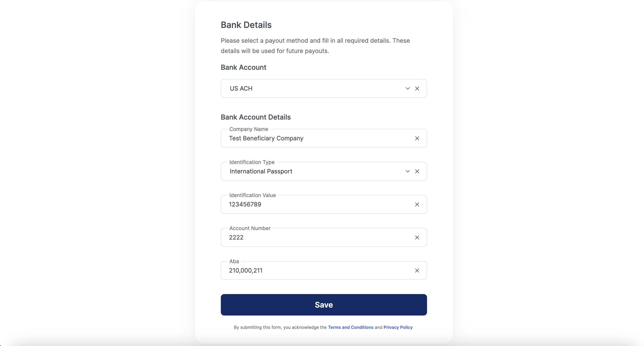Image resolution: width=644 pixels, height=346 pixels.
Task: Expand the Identification Type chevron arrow
Action: [x=407, y=171]
